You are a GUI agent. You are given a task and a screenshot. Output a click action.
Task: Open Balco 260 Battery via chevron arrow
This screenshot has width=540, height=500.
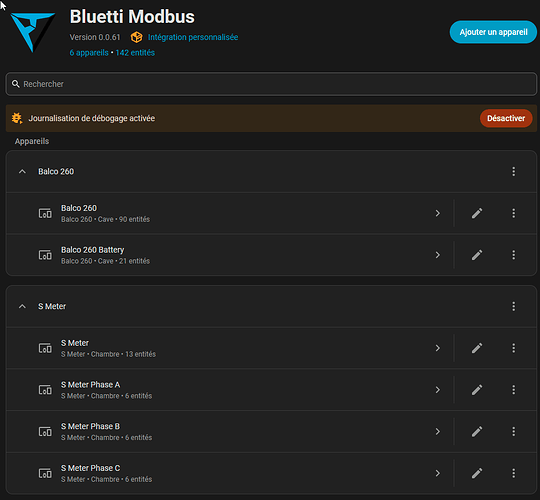437,255
